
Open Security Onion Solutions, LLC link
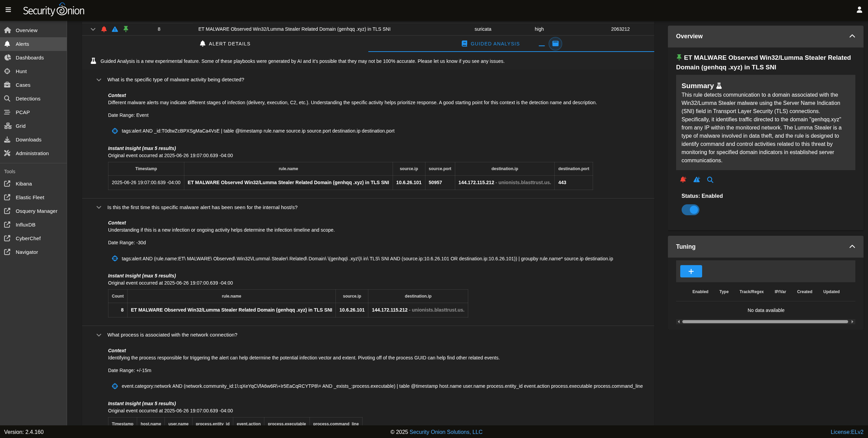coord(446,432)
